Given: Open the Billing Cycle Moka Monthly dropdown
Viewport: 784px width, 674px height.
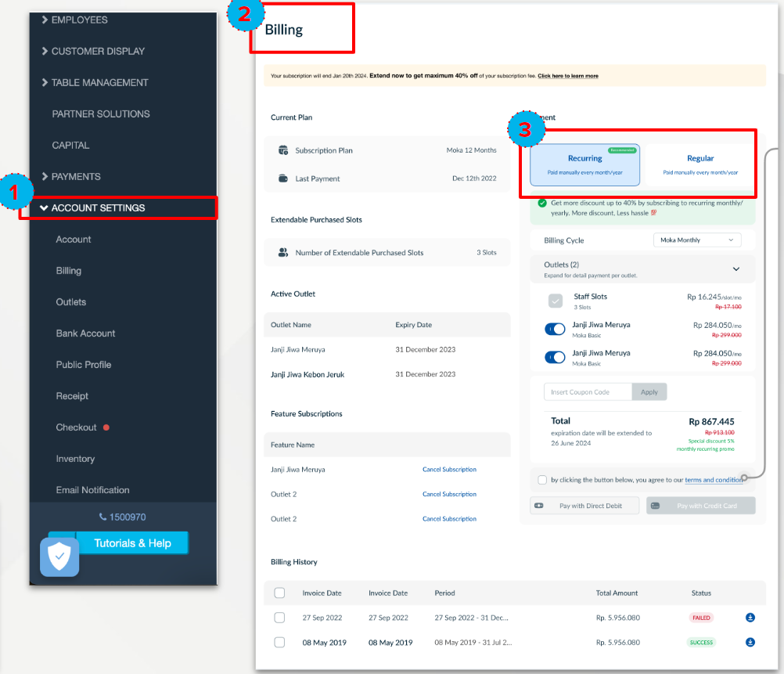Looking at the screenshot, I should [696, 240].
